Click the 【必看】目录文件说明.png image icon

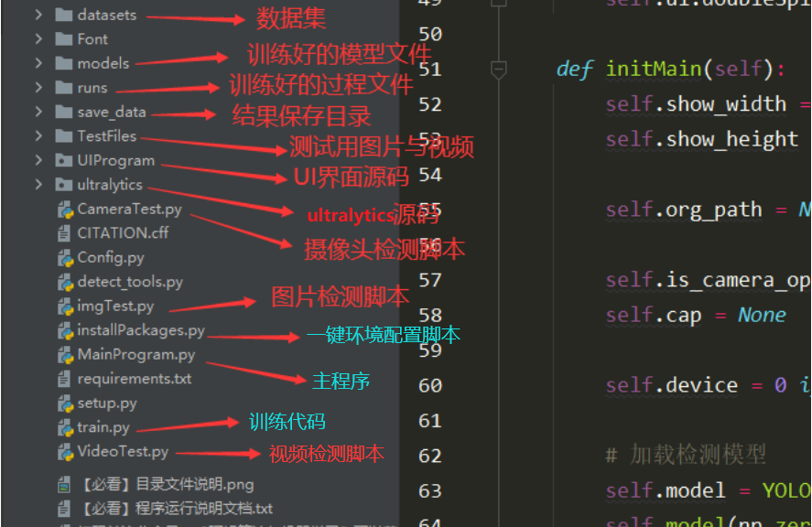click(x=64, y=484)
